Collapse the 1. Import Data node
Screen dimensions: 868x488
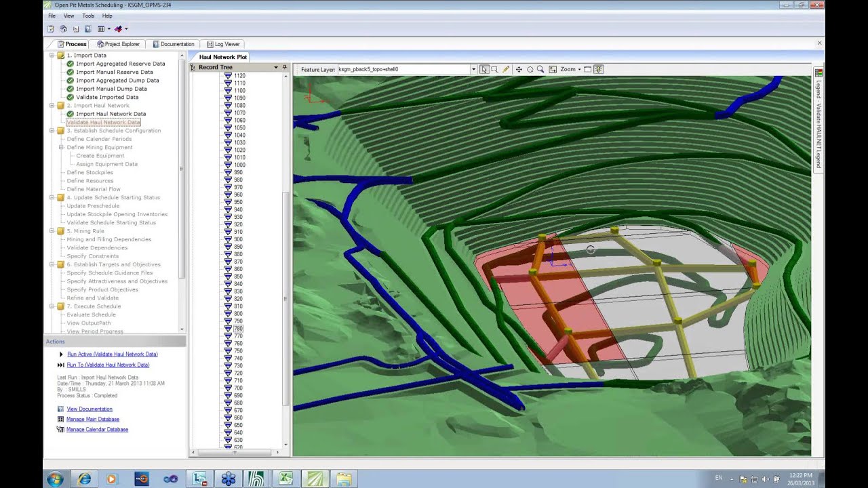tap(51, 56)
